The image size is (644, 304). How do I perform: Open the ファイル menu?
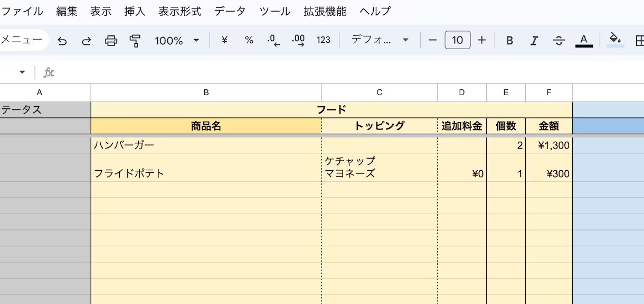tap(22, 11)
